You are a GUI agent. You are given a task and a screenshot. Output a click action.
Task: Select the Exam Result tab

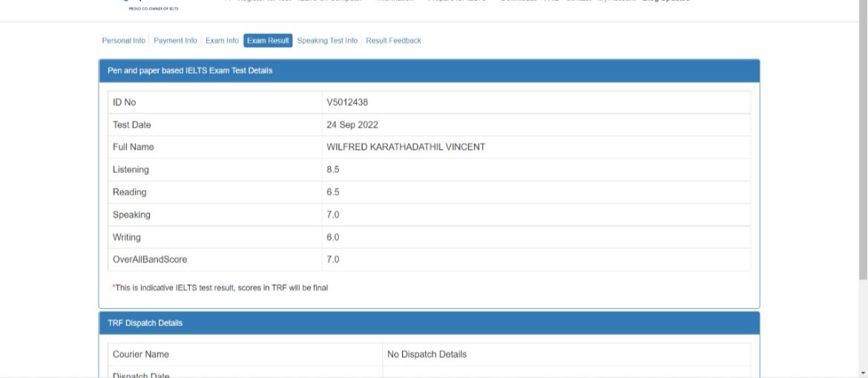click(268, 41)
